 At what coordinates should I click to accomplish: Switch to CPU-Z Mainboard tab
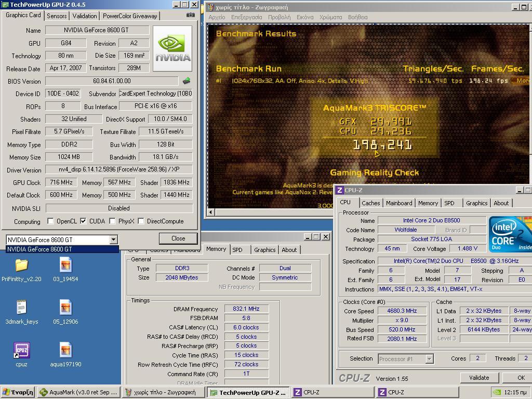[399, 203]
